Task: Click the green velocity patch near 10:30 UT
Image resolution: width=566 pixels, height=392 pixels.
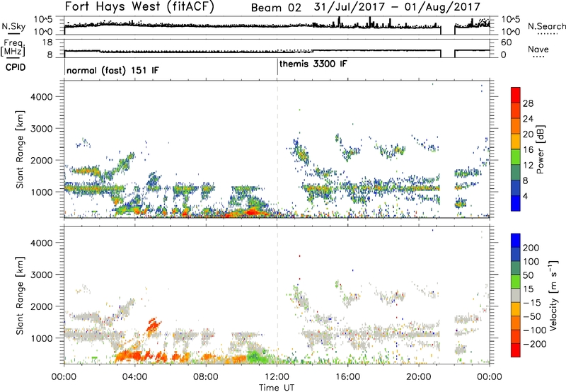Action: [256, 357]
